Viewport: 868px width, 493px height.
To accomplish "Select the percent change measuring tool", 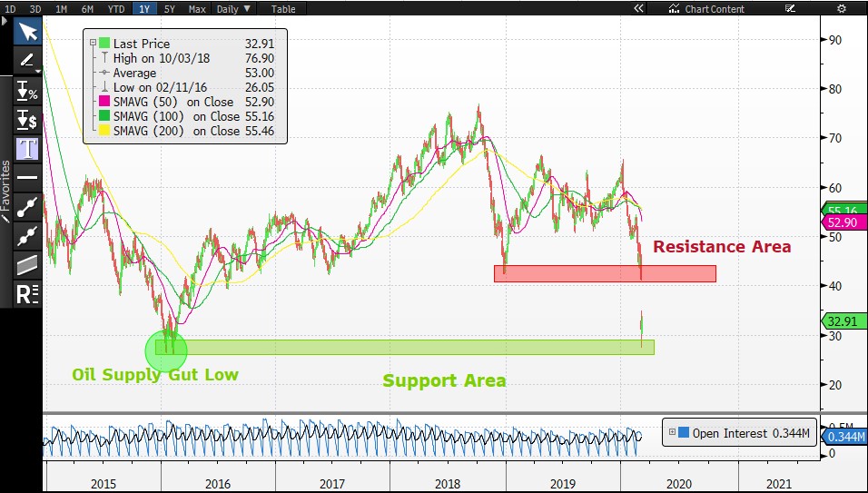I will click(x=27, y=92).
